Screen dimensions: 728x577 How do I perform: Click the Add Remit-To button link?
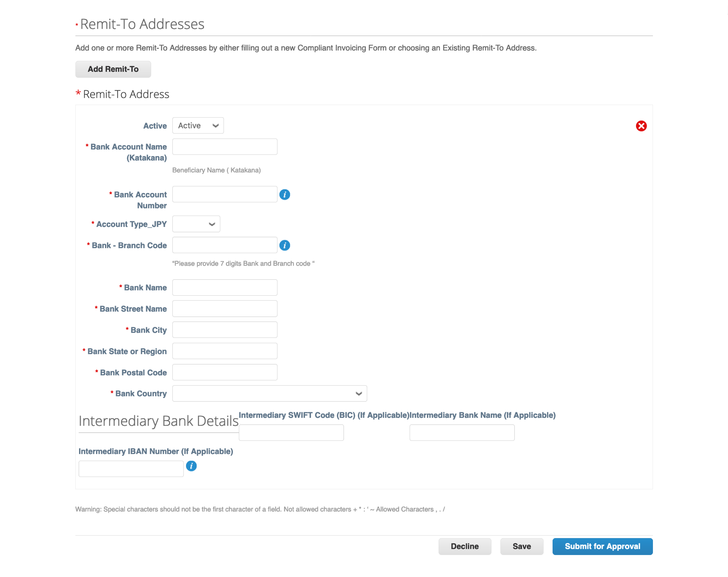(113, 69)
